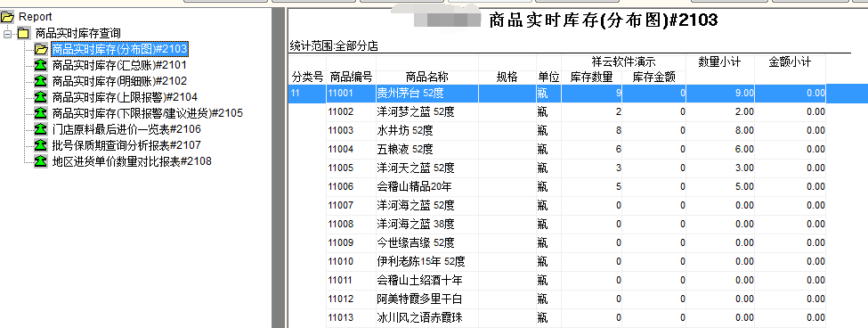Click folder icon beside 商品实时库存查询
This screenshot has height=328, width=868.
23,33
